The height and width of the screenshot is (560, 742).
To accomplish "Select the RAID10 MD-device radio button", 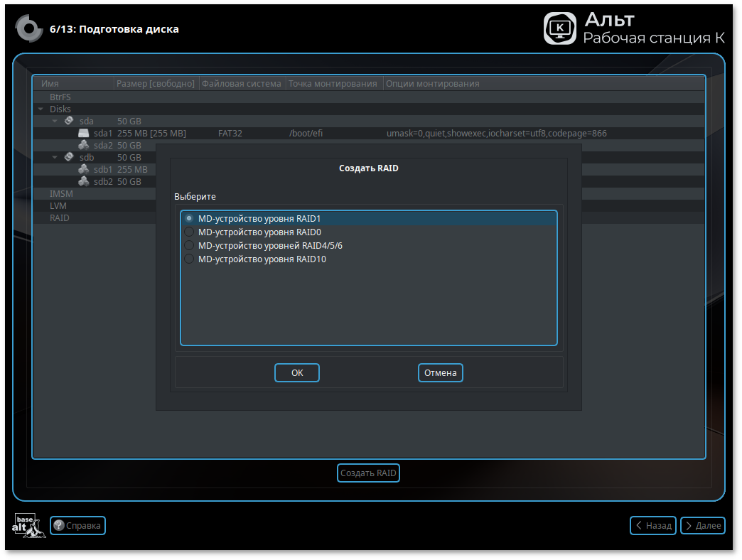I will (189, 259).
